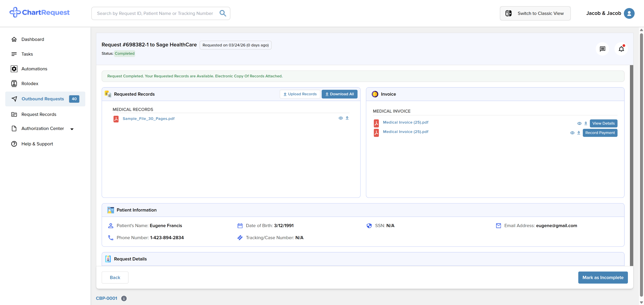This screenshot has height=305, width=644.
Task: Click the Outbound Requests 40 count badge
Action: point(74,99)
